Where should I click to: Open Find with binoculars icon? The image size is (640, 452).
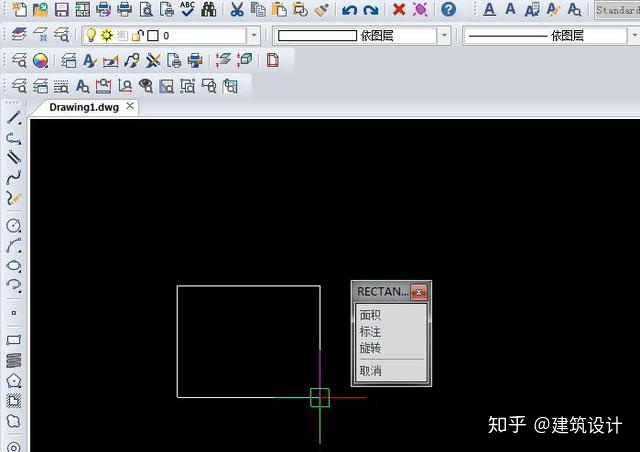pyautogui.click(x=209, y=9)
